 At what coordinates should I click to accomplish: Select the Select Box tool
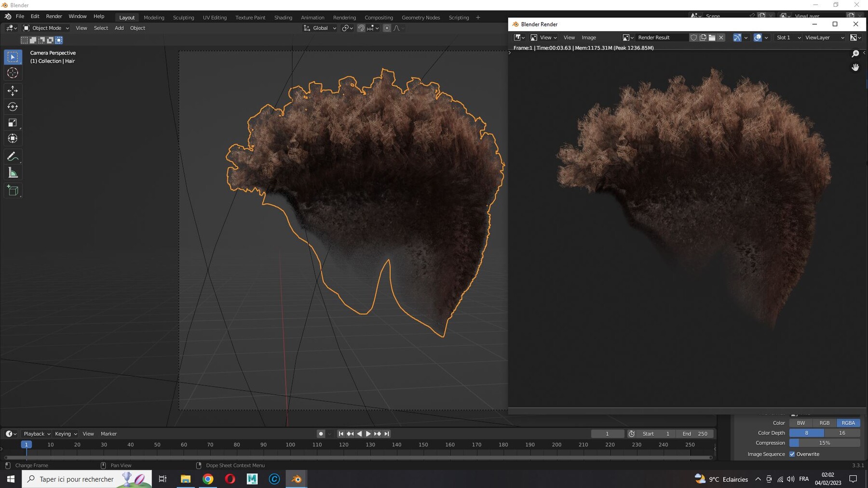click(x=13, y=57)
